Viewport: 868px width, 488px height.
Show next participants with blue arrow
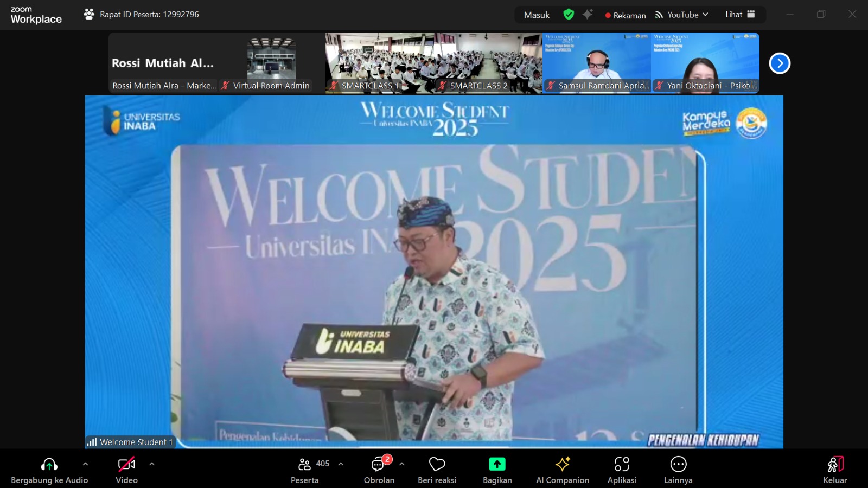coord(780,63)
